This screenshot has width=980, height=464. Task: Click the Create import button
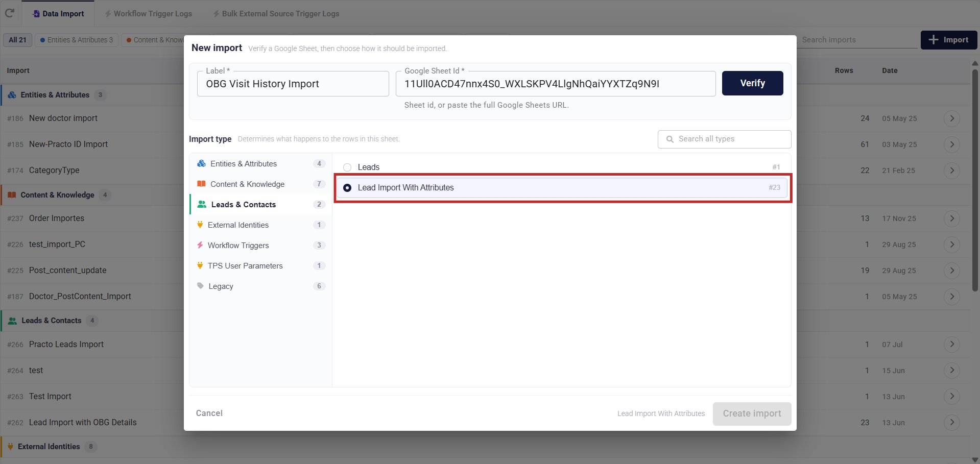pos(752,414)
